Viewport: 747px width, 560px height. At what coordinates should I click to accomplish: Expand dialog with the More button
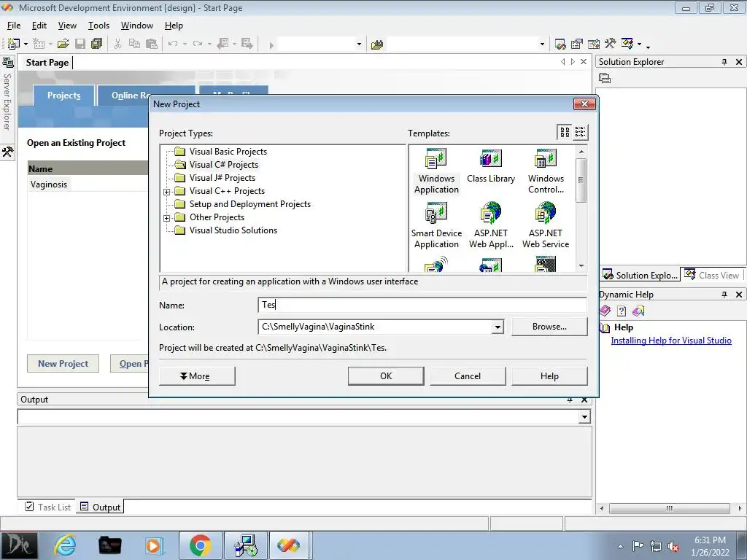click(197, 376)
